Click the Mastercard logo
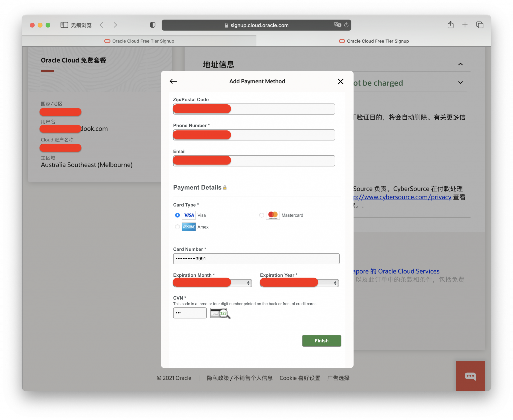 (273, 215)
